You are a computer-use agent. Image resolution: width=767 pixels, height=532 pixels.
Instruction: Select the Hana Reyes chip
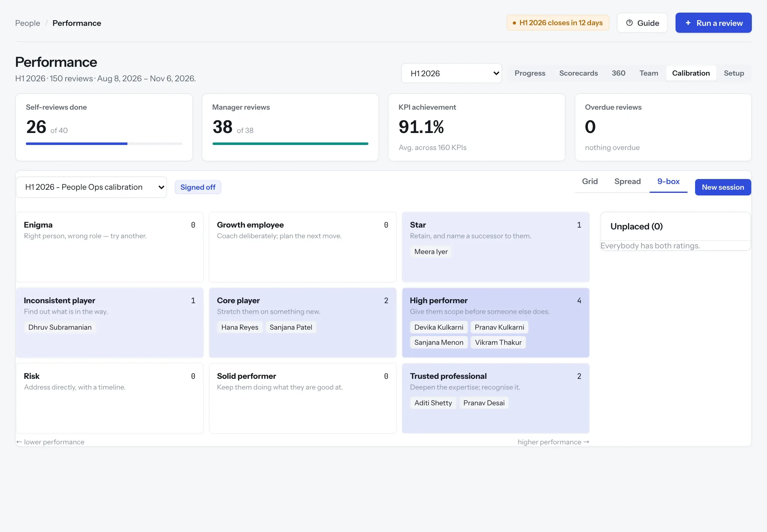click(240, 327)
